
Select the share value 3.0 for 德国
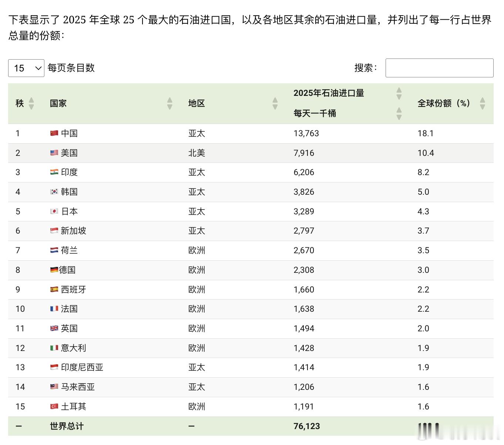(x=423, y=270)
